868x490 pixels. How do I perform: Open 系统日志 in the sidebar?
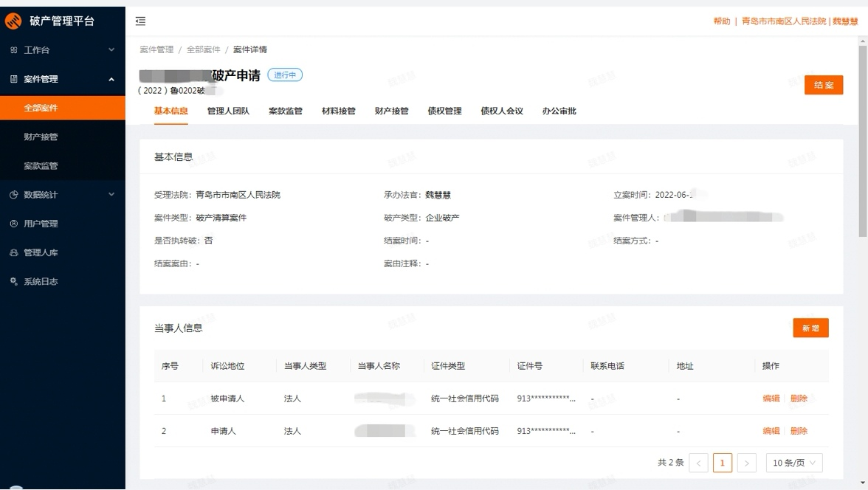pos(41,281)
